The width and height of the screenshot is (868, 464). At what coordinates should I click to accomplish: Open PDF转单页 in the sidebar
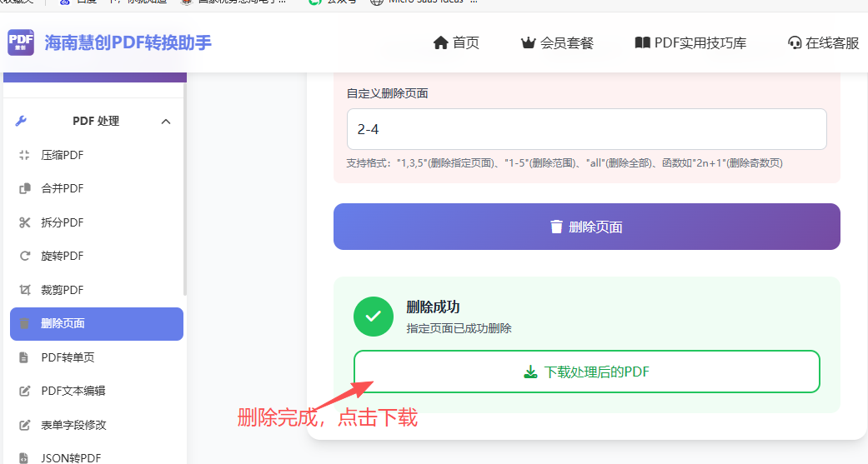[68, 358]
